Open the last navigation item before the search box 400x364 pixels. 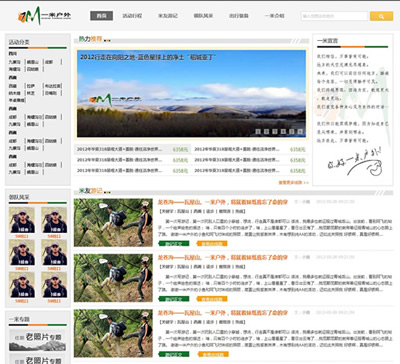(274, 16)
